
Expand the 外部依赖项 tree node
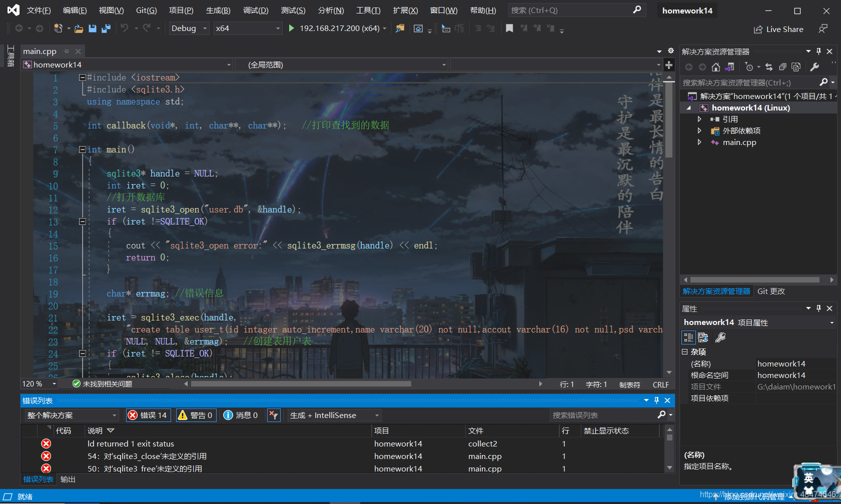click(699, 130)
